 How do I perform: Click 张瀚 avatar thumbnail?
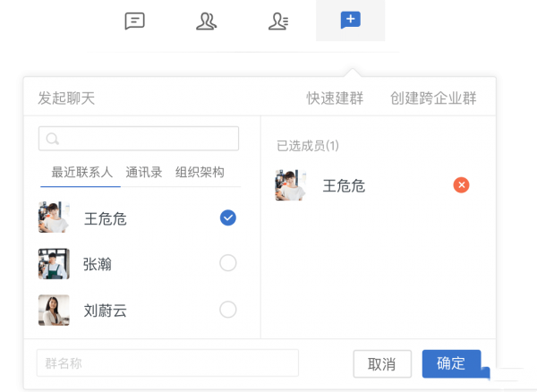54,264
